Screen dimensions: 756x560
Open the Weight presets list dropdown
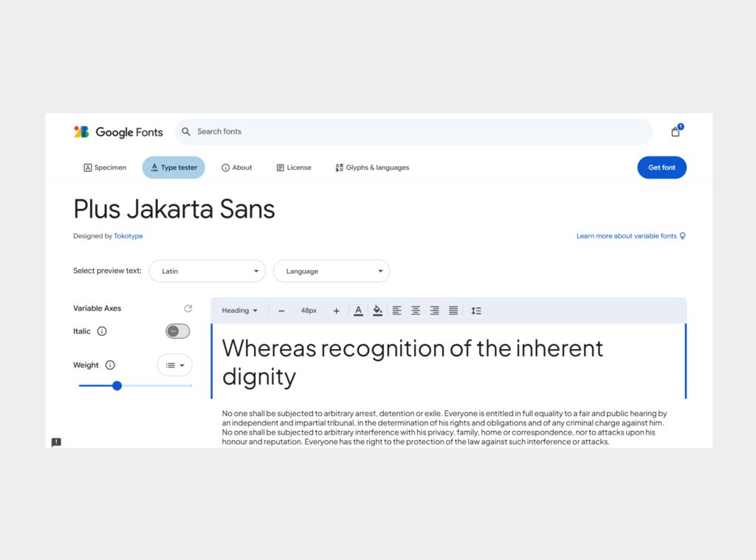click(x=174, y=365)
